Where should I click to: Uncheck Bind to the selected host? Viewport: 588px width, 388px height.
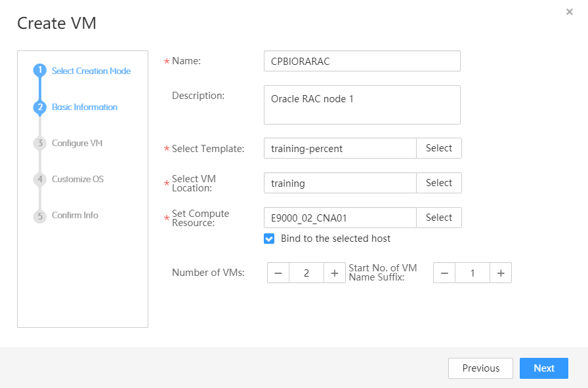(269, 239)
